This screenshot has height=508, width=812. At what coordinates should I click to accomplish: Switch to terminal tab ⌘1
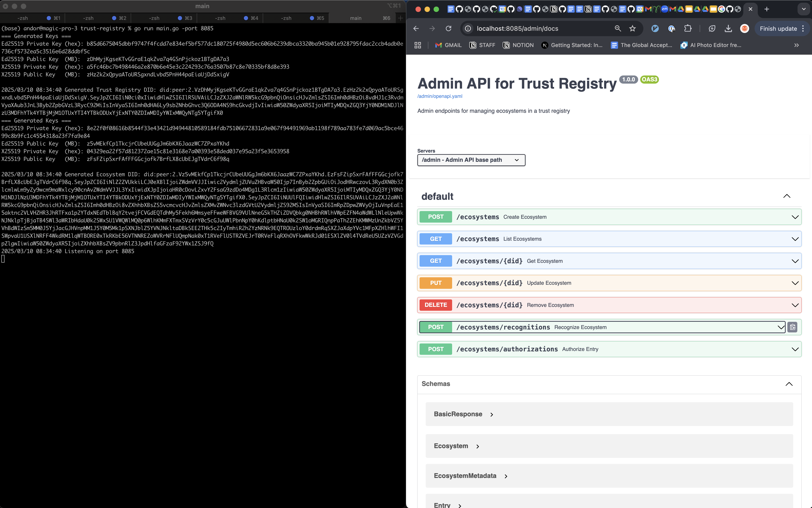33,18
